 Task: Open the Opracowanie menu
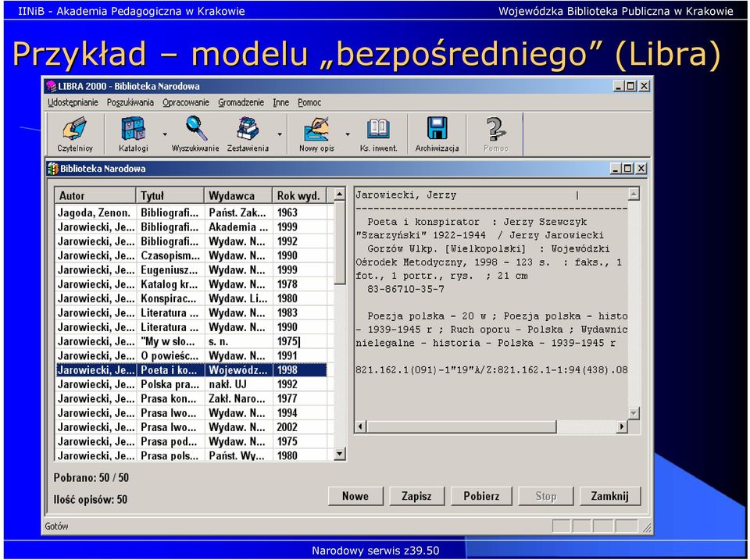pos(186,102)
